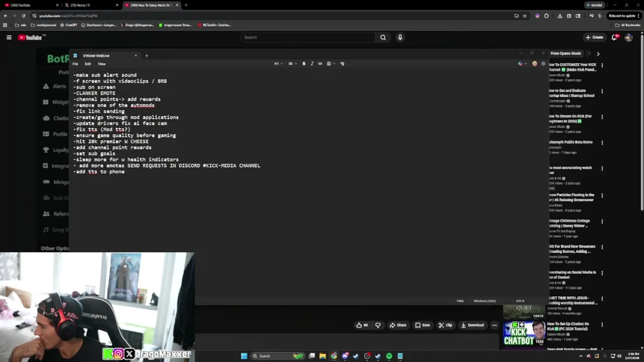Image resolution: width=644 pixels, height=362 pixels.
Task: Open the ChatGPT bookmark
Action: pos(68,25)
